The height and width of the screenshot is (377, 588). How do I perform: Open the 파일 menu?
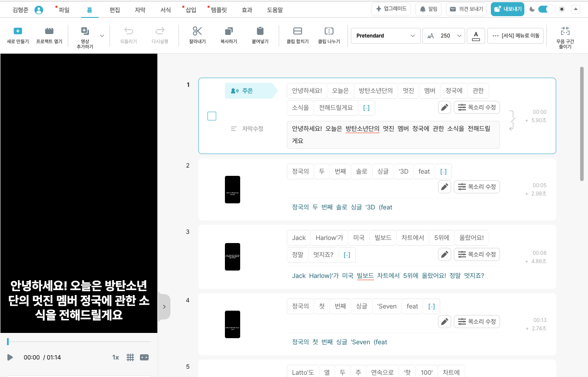[64, 10]
